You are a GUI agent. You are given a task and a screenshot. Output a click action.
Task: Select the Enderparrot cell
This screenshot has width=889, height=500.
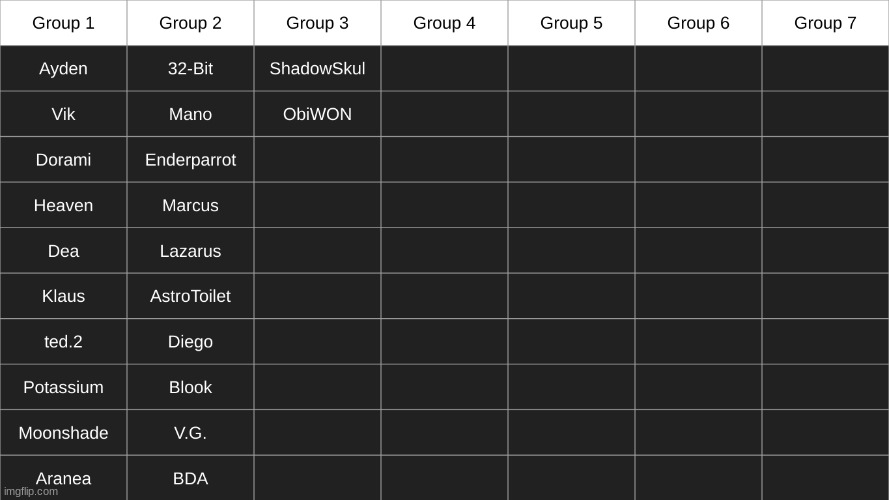click(190, 160)
